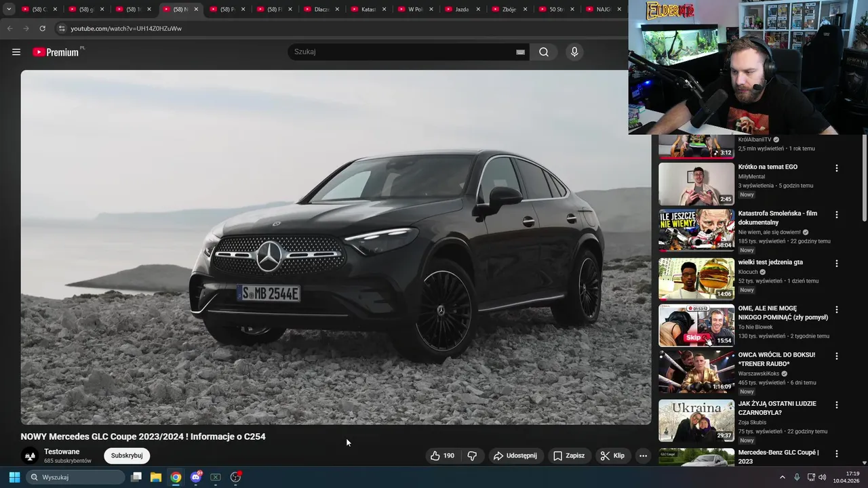Switch to the W Pol tab

[x=414, y=9]
